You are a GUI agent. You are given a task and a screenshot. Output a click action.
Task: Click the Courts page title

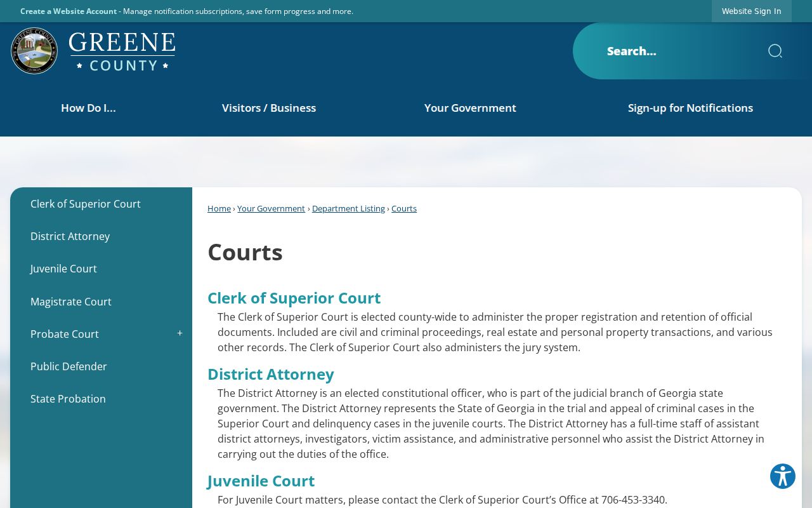[x=245, y=252]
